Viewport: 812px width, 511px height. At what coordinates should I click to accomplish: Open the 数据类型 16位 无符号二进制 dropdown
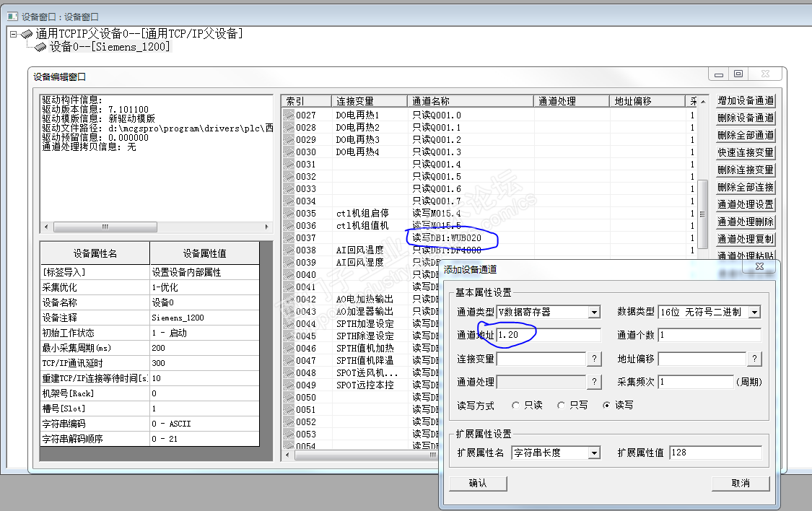754,313
